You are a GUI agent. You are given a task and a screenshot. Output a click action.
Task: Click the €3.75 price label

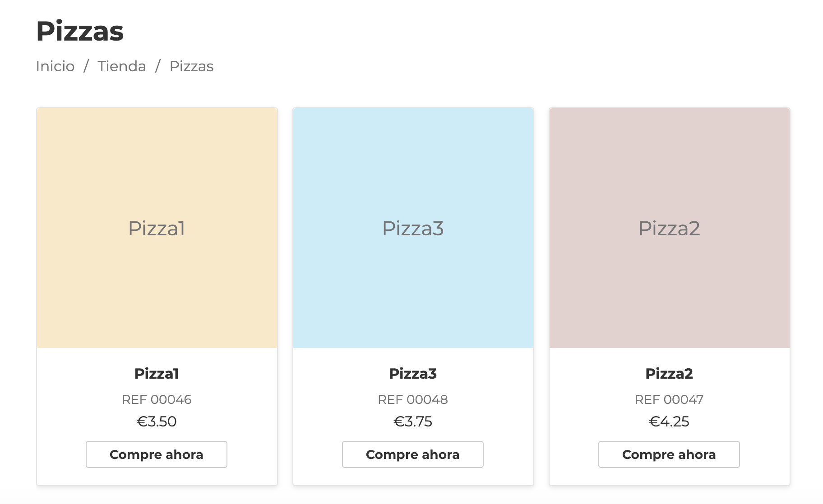[x=413, y=422]
